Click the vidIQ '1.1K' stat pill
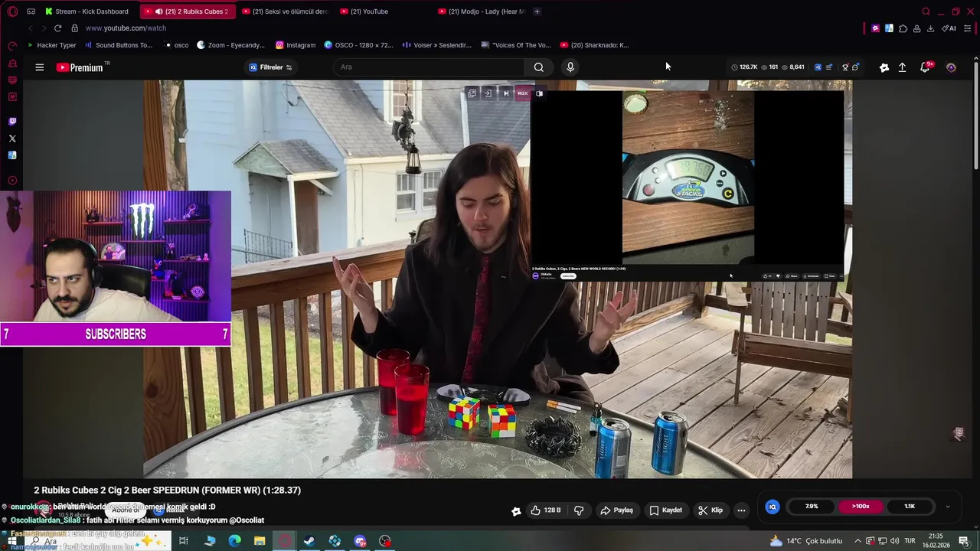 pos(910,507)
